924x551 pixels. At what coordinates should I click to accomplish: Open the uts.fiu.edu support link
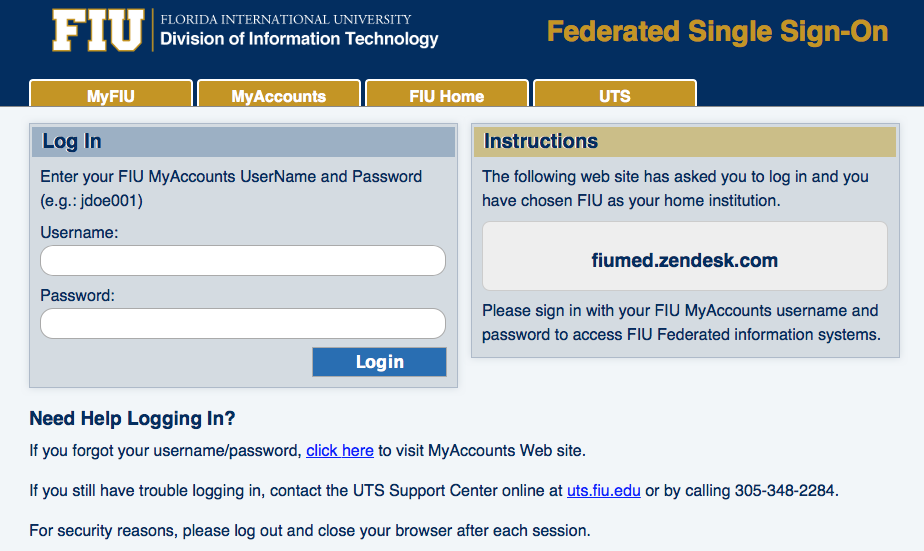click(x=603, y=491)
